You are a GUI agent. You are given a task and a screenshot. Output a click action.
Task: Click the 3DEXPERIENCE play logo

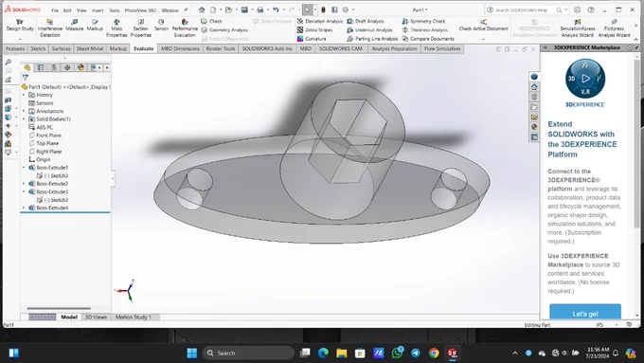click(x=585, y=79)
